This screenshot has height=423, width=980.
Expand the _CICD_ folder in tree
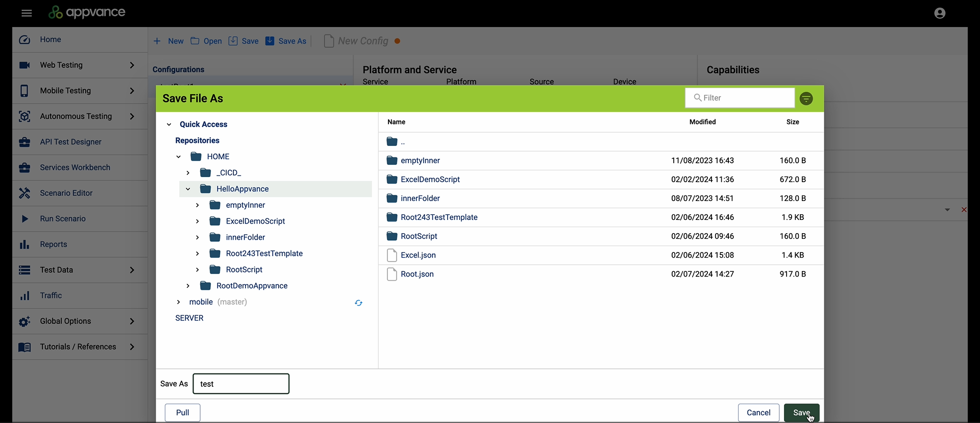[x=188, y=173]
